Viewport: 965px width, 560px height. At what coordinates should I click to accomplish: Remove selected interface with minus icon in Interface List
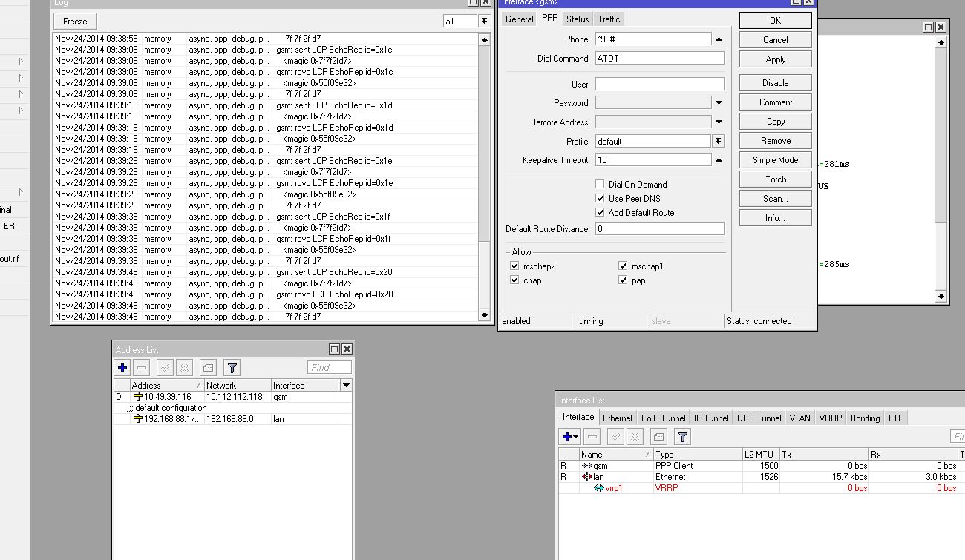592,437
